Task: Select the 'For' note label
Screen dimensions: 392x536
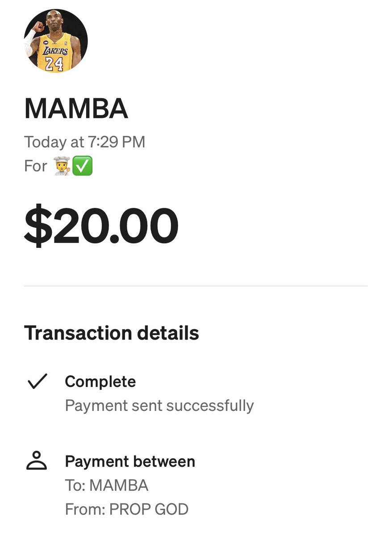Action: (36, 166)
